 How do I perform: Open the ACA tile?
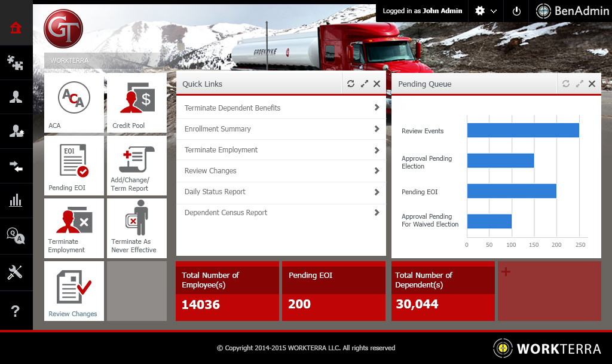click(x=74, y=103)
